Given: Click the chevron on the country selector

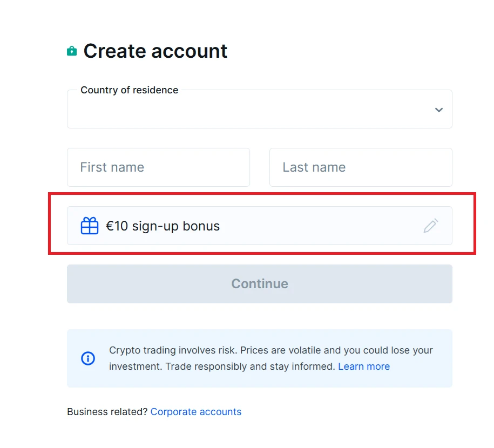Looking at the screenshot, I should [x=438, y=110].
